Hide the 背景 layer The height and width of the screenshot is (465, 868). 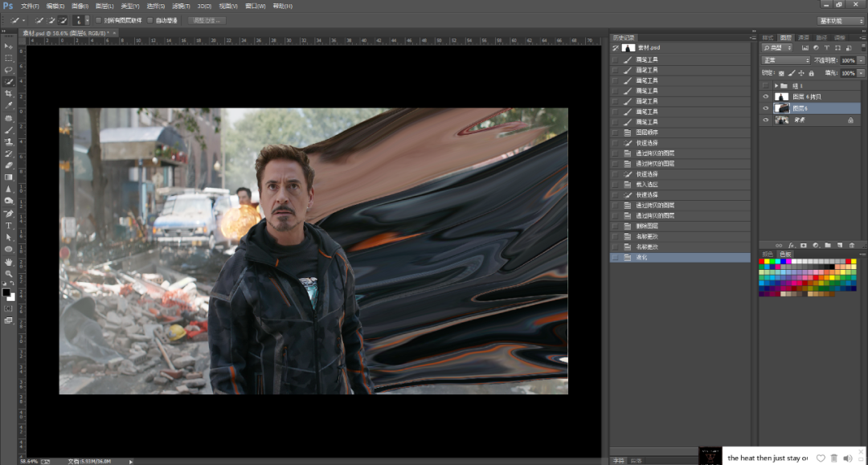(766, 120)
